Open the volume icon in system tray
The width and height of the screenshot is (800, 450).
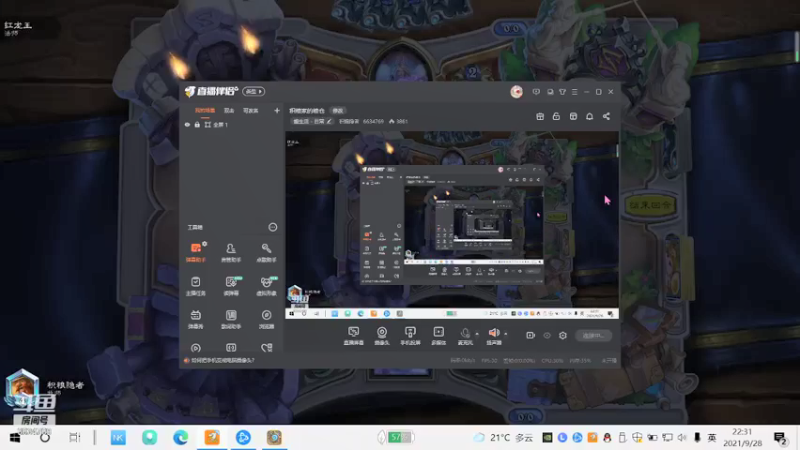(682, 438)
